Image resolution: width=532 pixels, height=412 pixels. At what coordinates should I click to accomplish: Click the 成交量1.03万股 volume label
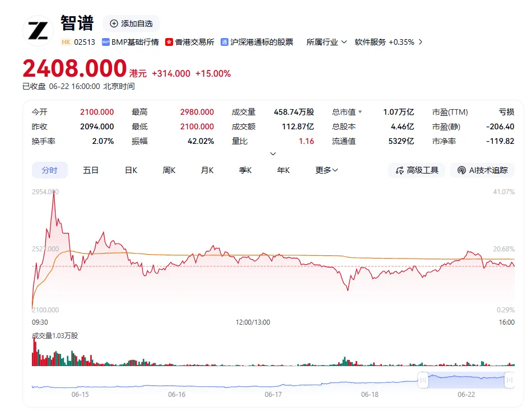pyautogui.click(x=55, y=336)
